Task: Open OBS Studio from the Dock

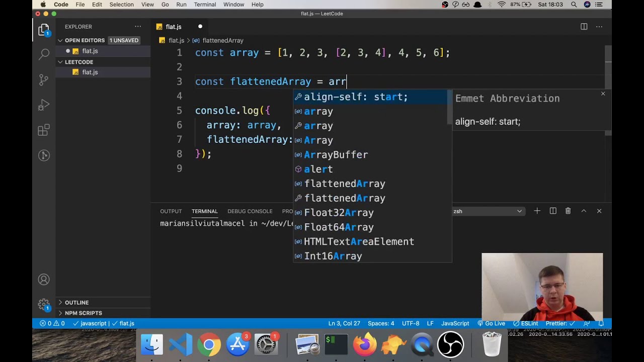Action: pyautogui.click(x=450, y=345)
